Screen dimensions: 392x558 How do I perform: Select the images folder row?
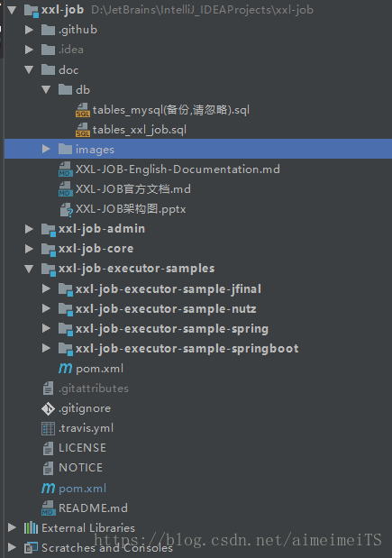coord(198,149)
